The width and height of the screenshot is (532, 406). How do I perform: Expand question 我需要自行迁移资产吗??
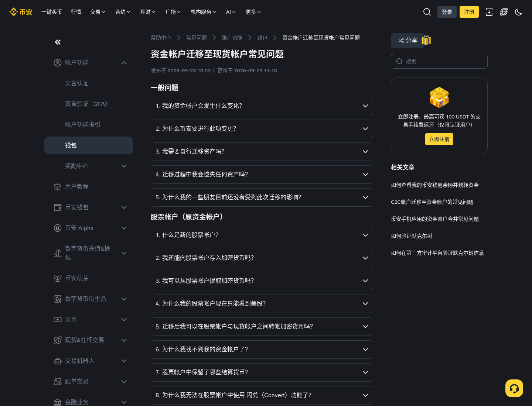point(262,152)
